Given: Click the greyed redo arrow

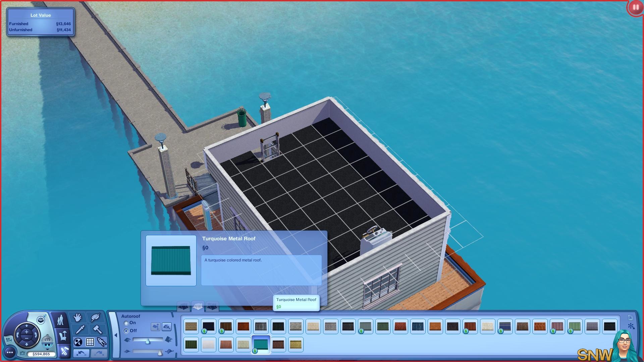Looking at the screenshot, I should (98, 353).
